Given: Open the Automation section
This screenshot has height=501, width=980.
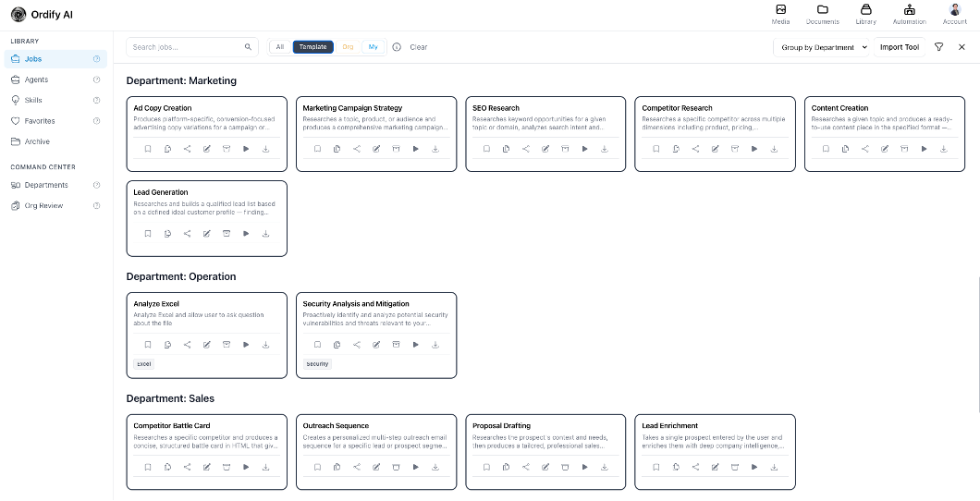Looking at the screenshot, I should pos(910,15).
